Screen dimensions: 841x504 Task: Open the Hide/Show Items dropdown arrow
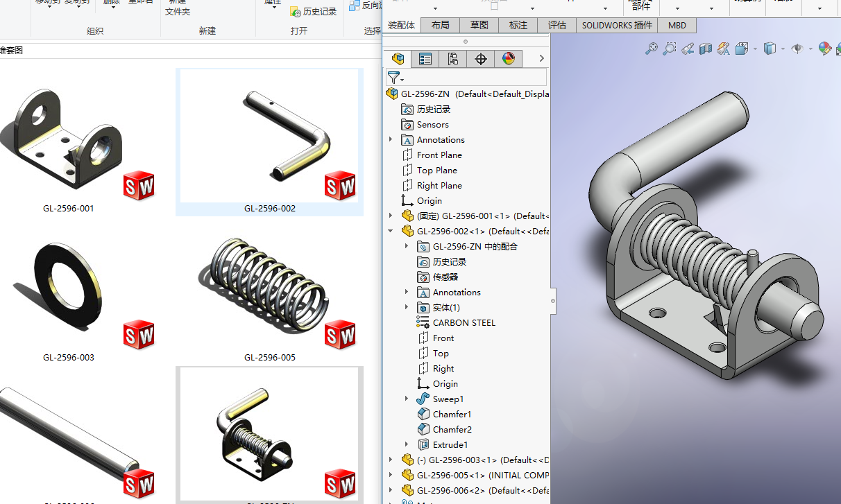point(810,49)
